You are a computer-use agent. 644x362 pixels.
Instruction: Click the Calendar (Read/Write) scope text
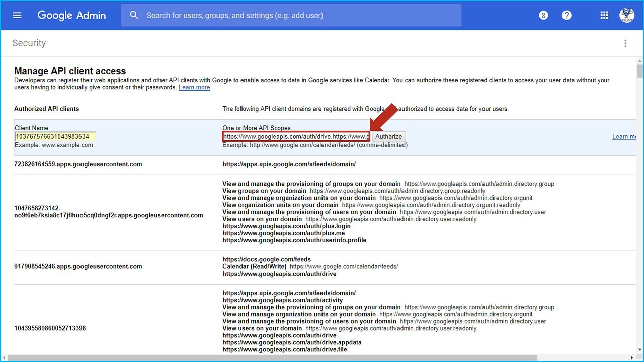coord(255,266)
